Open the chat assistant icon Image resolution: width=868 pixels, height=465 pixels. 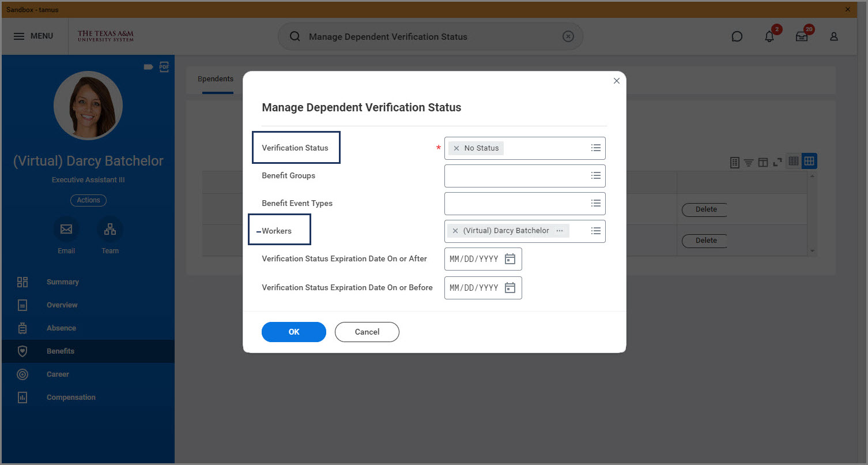point(737,36)
